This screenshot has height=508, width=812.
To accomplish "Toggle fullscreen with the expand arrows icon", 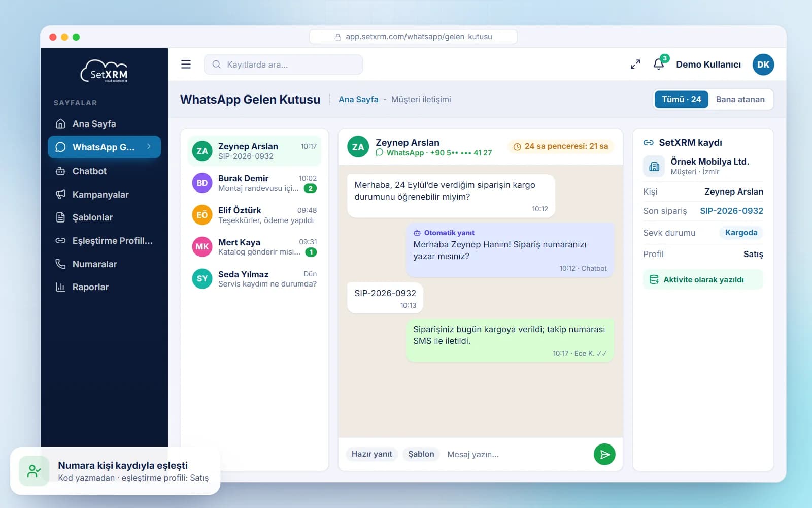I will pos(635,65).
